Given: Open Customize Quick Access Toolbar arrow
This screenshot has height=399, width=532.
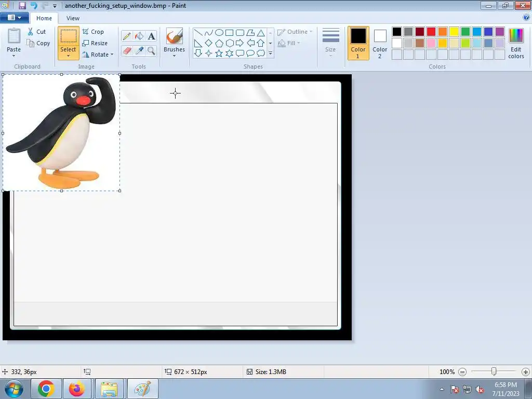Looking at the screenshot, I should pyautogui.click(x=55, y=6).
